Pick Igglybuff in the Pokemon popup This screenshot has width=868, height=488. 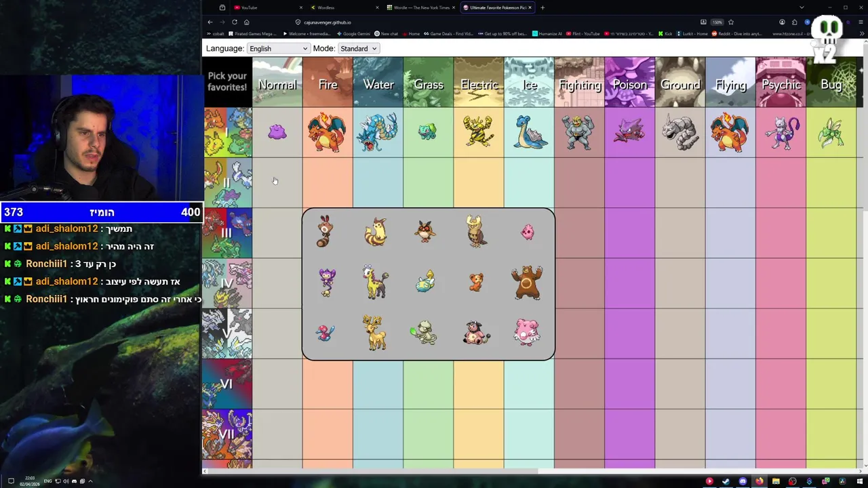527,232
